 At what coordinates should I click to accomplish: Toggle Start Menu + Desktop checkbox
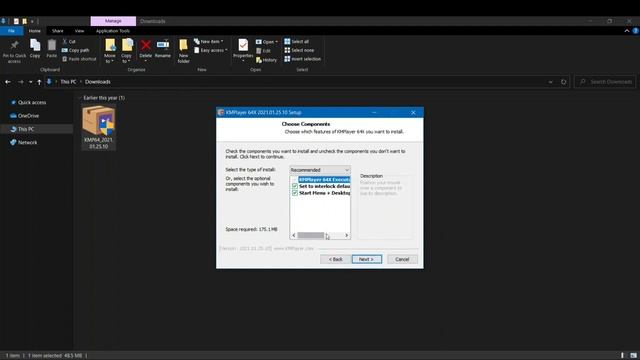click(x=295, y=193)
